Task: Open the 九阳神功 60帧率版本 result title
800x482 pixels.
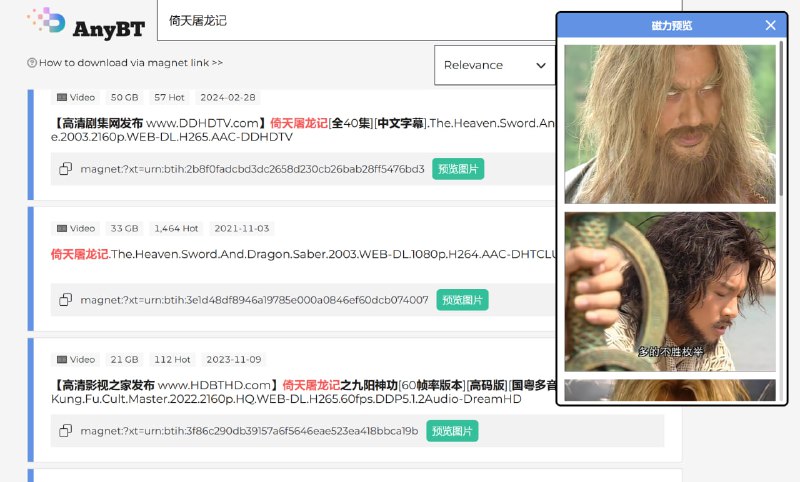Action: [x=303, y=392]
